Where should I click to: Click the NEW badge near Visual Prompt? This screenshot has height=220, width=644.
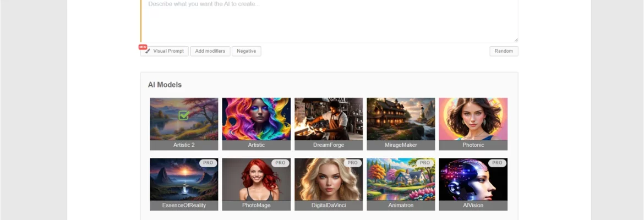click(x=143, y=47)
